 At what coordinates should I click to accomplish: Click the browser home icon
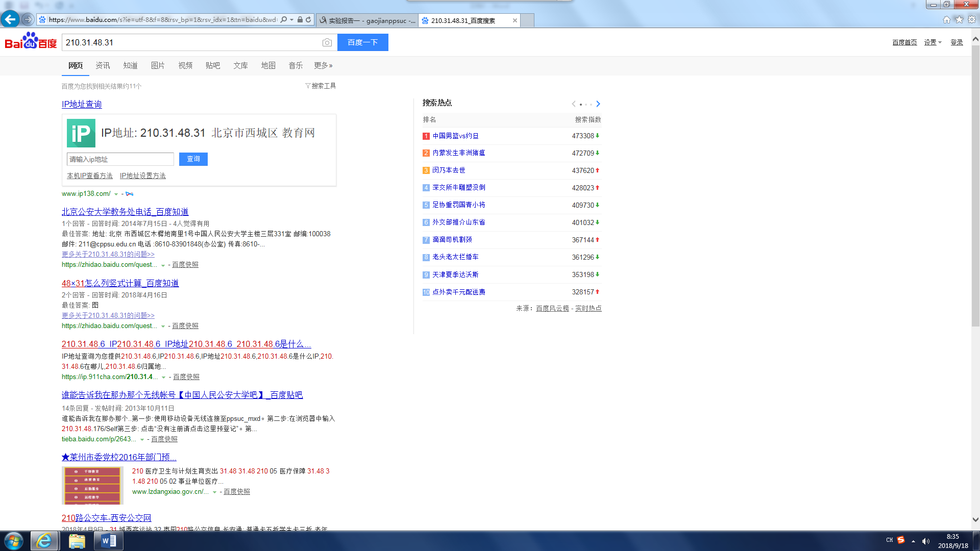(x=947, y=20)
